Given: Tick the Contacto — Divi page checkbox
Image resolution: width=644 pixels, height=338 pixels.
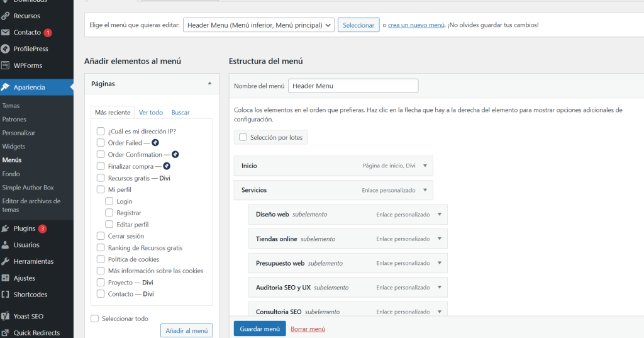Looking at the screenshot, I should pos(101,294).
